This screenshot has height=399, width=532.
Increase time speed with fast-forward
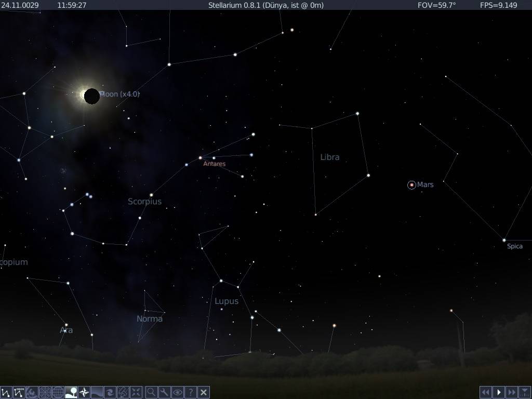[511, 392]
